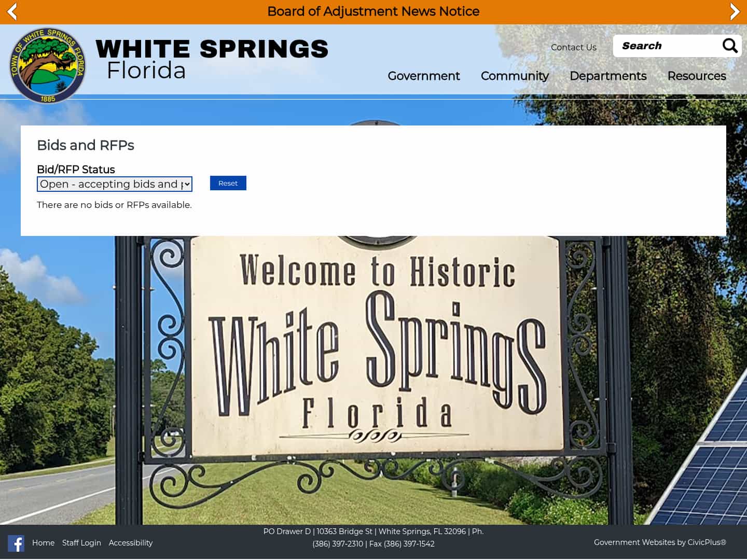The image size is (747, 560).
Task: Open the Staff Login page
Action: [x=81, y=543]
